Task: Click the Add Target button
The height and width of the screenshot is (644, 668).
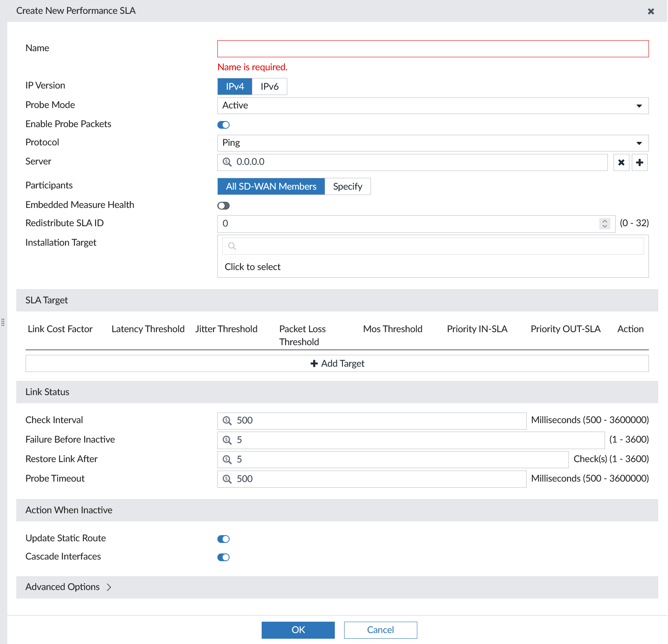Action: pos(337,363)
